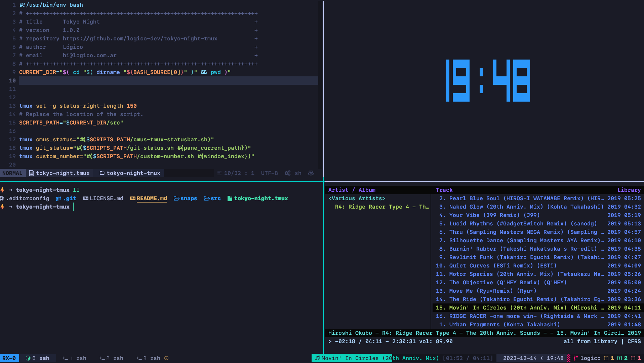Click the 10/32 line position indicator
Screen dimensions: 644x363
pos(233,173)
